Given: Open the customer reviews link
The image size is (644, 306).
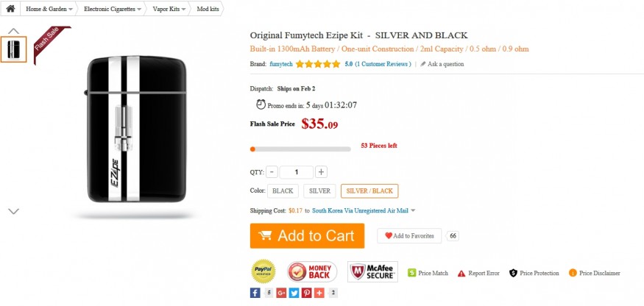Looking at the screenshot, I should tap(383, 64).
